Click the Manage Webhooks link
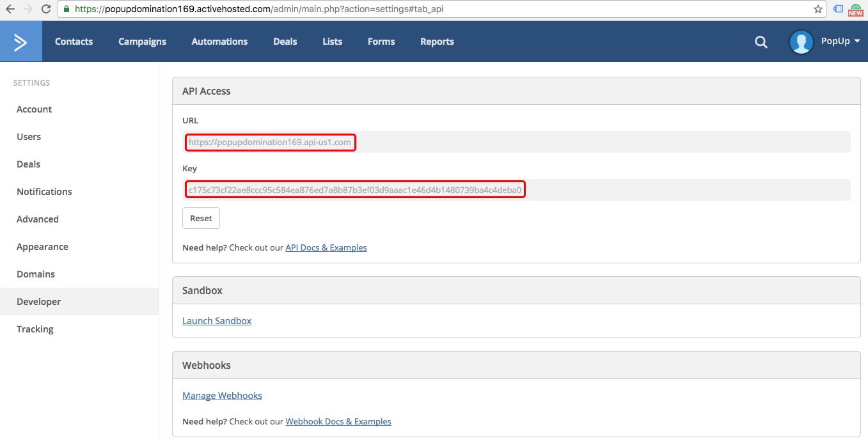Image resolution: width=868 pixels, height=443 pixels. pyautogui.click(x=222, y=396)
